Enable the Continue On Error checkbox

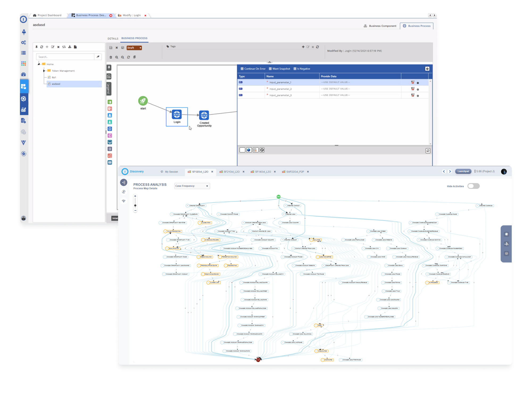242,69
